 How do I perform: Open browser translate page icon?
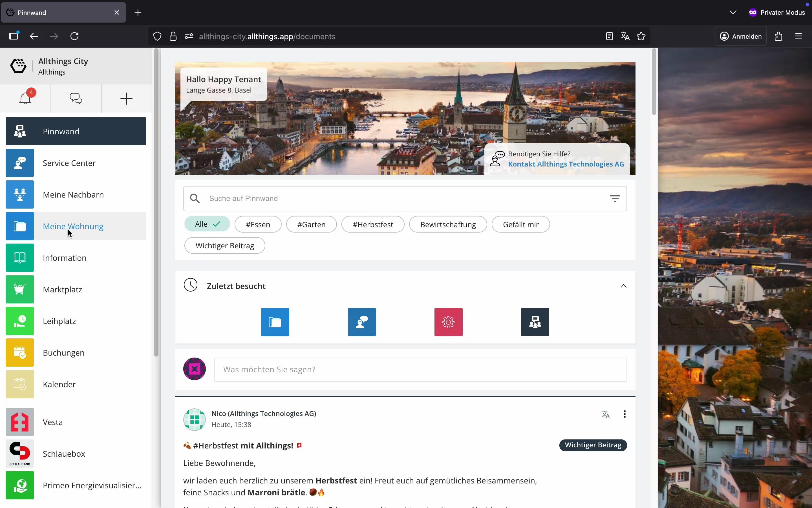point(625,36)
